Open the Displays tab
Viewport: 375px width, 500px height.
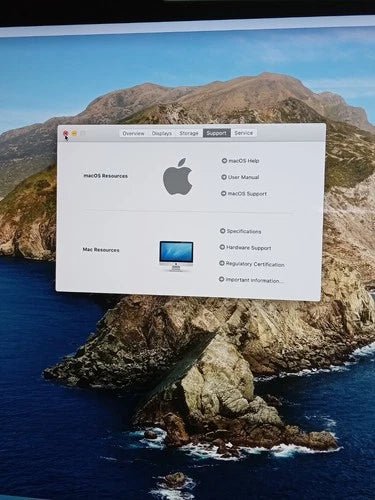pyautogui.click(x=162, y=133)
